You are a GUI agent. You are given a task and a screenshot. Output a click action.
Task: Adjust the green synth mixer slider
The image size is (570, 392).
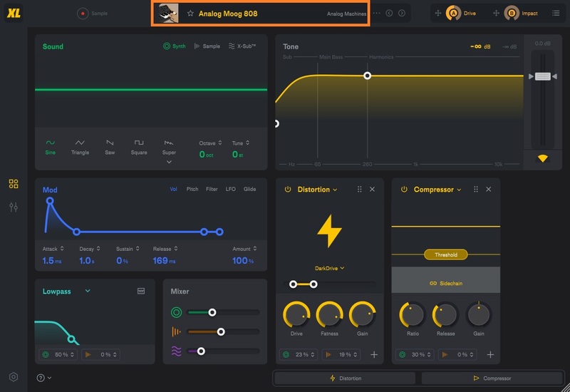click(212, 312)
